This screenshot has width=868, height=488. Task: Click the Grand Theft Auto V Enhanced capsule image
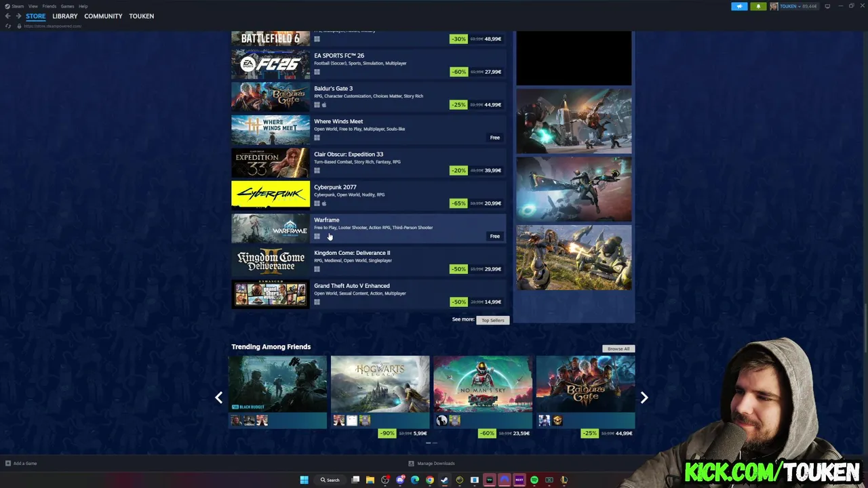(271, 294)
